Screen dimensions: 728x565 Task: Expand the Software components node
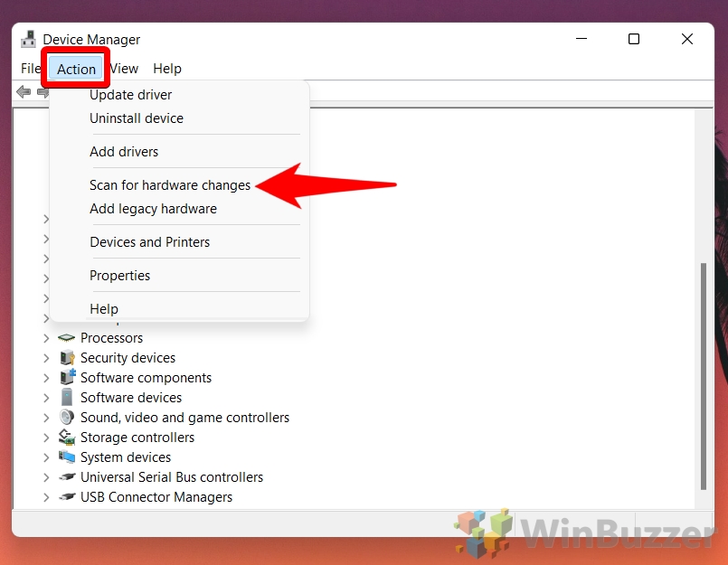(46, 378)
